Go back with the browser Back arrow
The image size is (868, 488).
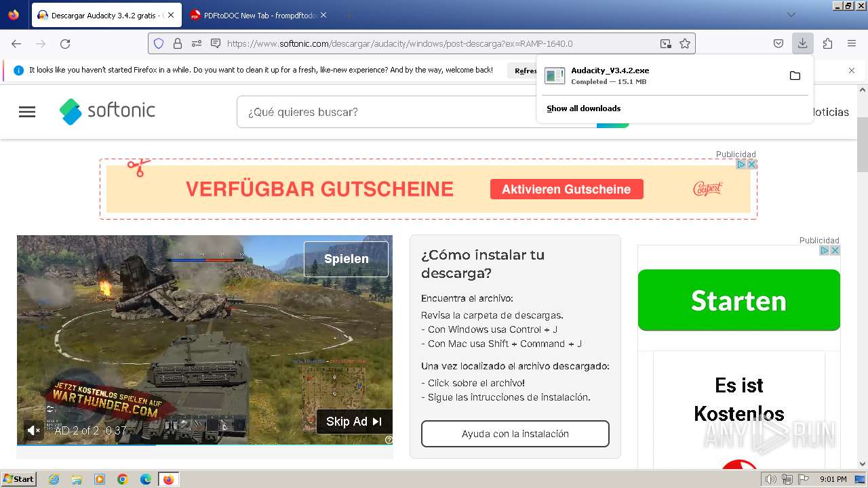click(x=16, y=43)
